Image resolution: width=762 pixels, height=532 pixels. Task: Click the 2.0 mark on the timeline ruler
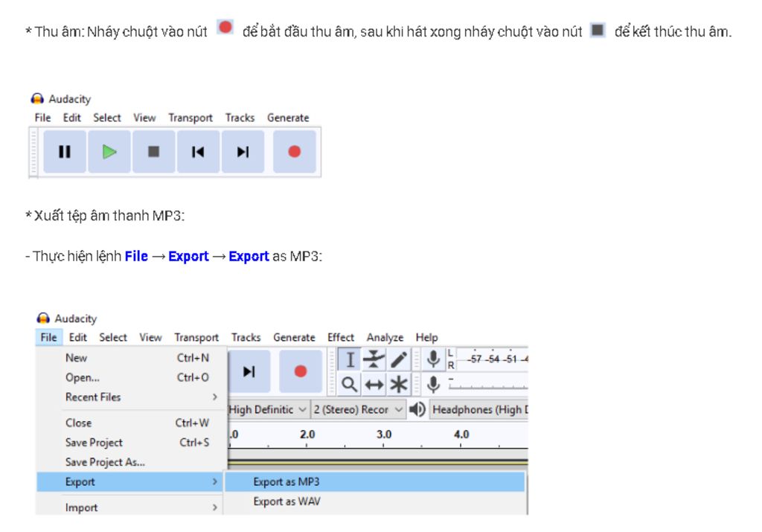pyautogui.click(x=307, y=435)
